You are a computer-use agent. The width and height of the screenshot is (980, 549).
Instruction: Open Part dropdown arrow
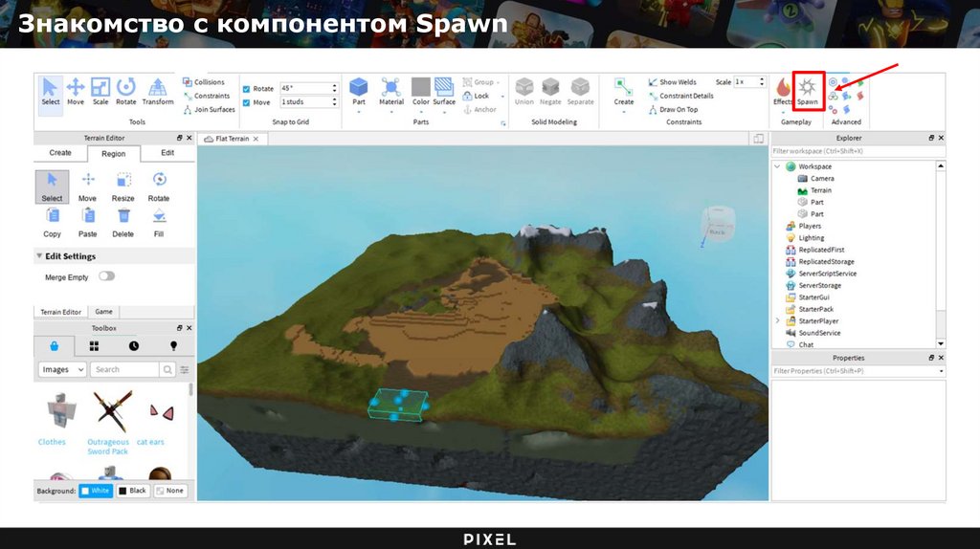359,113
